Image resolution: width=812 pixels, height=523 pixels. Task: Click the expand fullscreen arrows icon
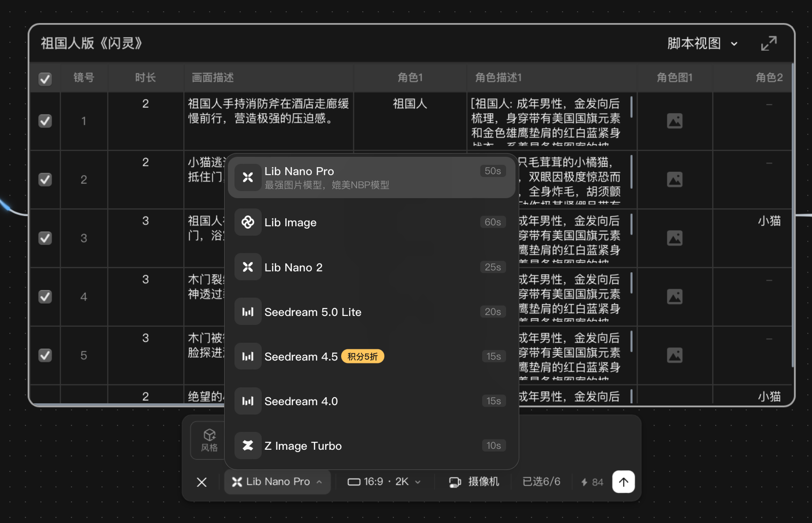click(769, 44)
